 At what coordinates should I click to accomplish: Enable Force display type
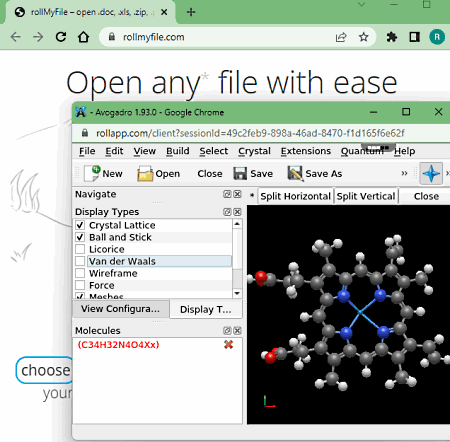point(80,285)
